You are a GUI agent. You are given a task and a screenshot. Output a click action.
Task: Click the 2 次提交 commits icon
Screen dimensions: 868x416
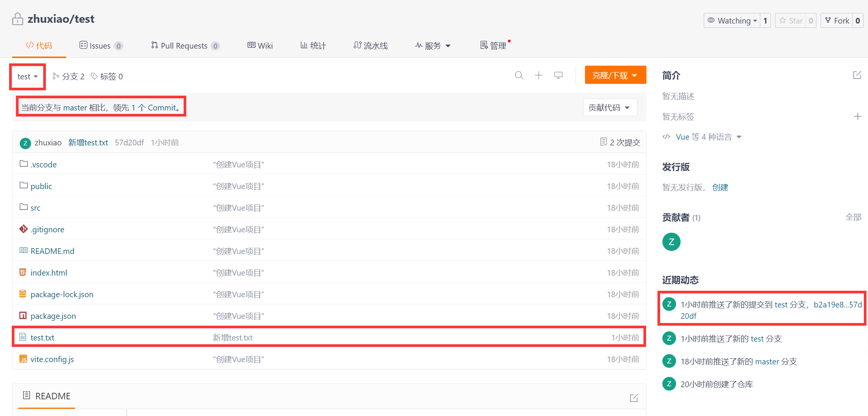click(x=604, y=142)
